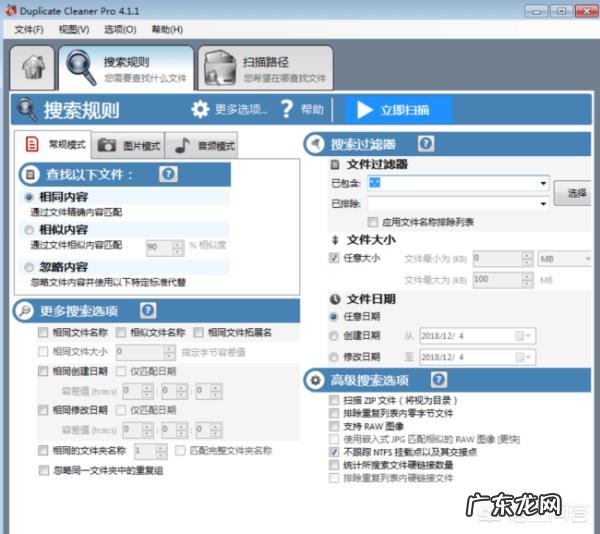Click the question mark 帮助 icon in header

tap(287, 110)
